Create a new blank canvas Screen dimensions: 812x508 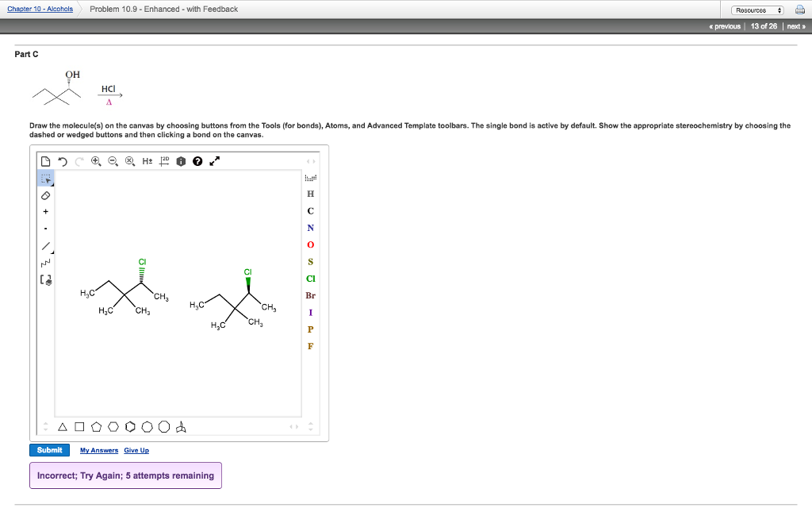[46, 160]
